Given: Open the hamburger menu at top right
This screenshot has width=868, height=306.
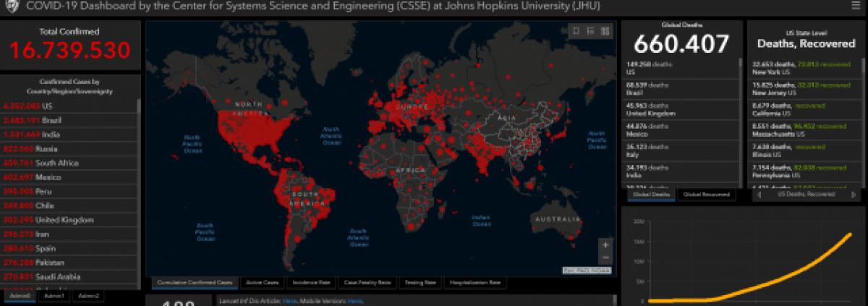Looking at the screenshot, I should pos(856,6).
